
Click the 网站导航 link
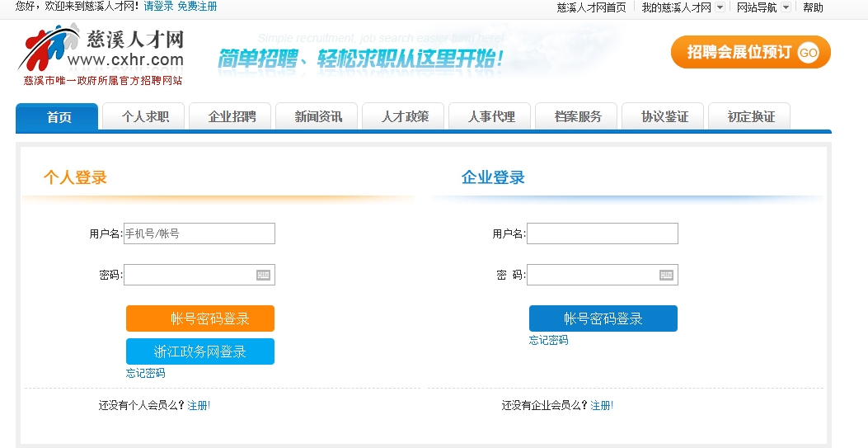click(x=756, y=7)
